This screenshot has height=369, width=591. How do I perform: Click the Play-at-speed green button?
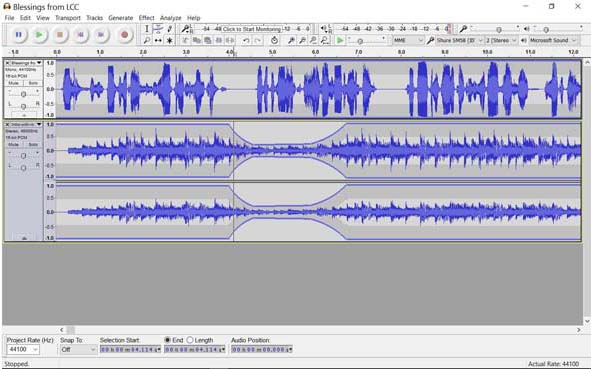[340, 40]
